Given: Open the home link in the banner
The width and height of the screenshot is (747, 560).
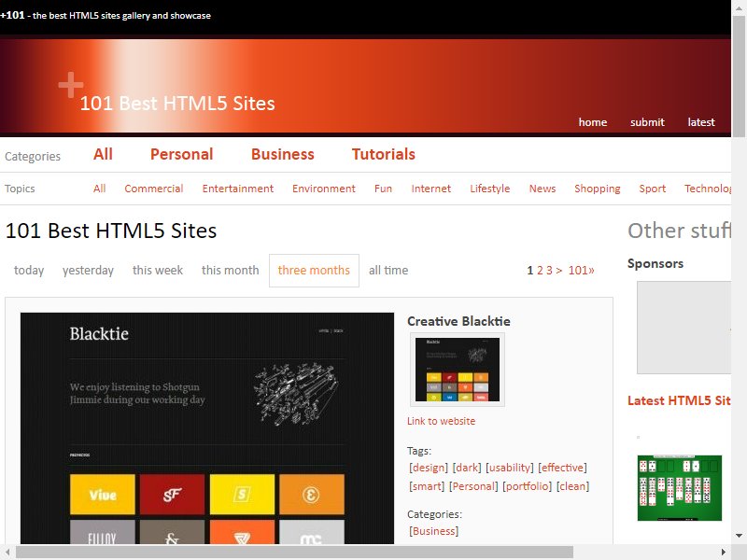Looking at the screenshot, I should point(593,122).
